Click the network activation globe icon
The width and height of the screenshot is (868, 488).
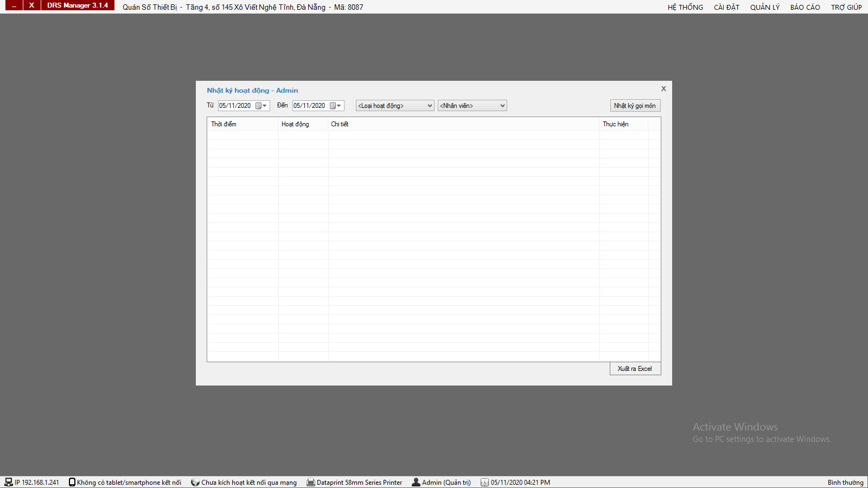pos(195,483)
